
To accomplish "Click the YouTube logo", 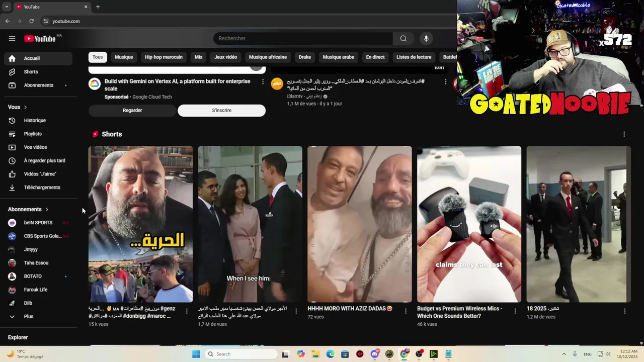I will point(40,39).
